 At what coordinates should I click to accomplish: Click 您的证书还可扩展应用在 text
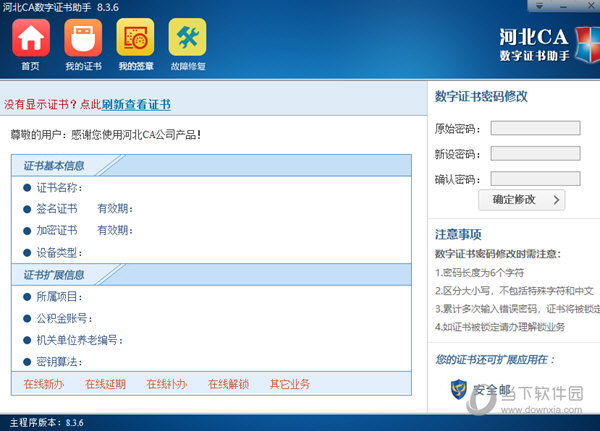[495, 360]
